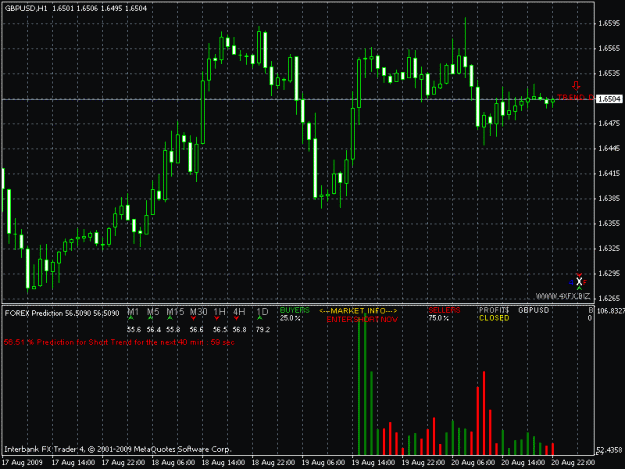Click the 56.4 value under M5
This screenshot has width=625, height=469.
tap(153, 330)
